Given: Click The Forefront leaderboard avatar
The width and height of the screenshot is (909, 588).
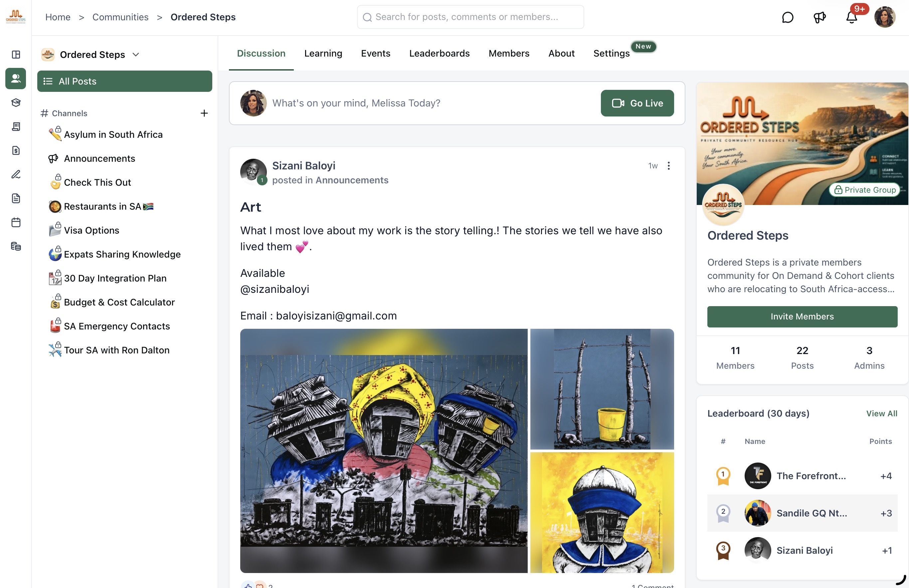Looking at the screenshot, I should [x=757, y=476].
